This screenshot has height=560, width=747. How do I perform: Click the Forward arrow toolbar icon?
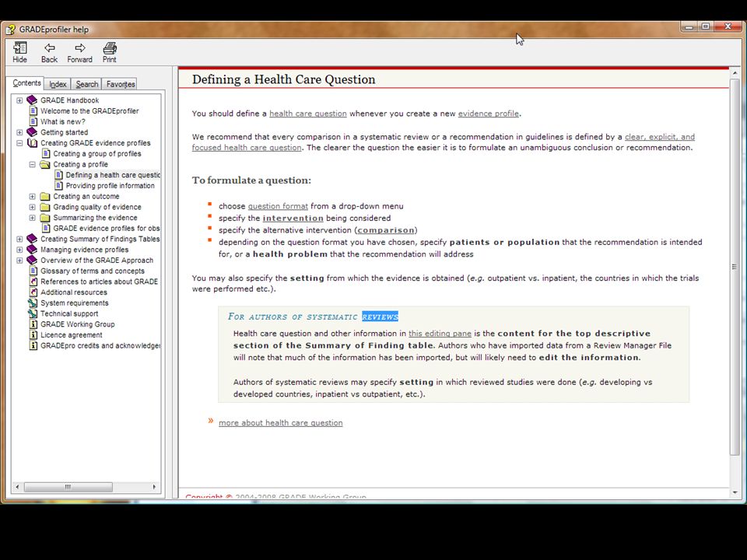(x=79, y=47)
